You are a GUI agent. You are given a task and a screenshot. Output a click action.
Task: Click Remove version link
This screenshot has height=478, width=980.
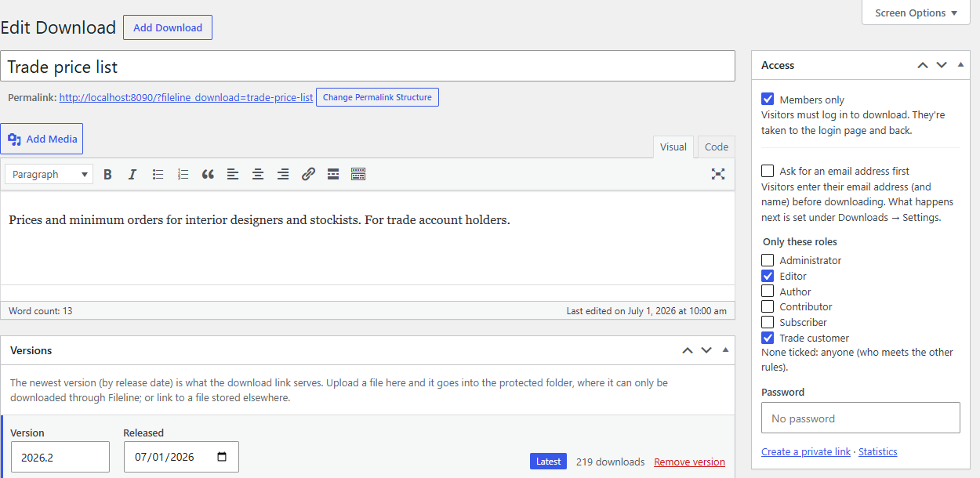point(690,462)
